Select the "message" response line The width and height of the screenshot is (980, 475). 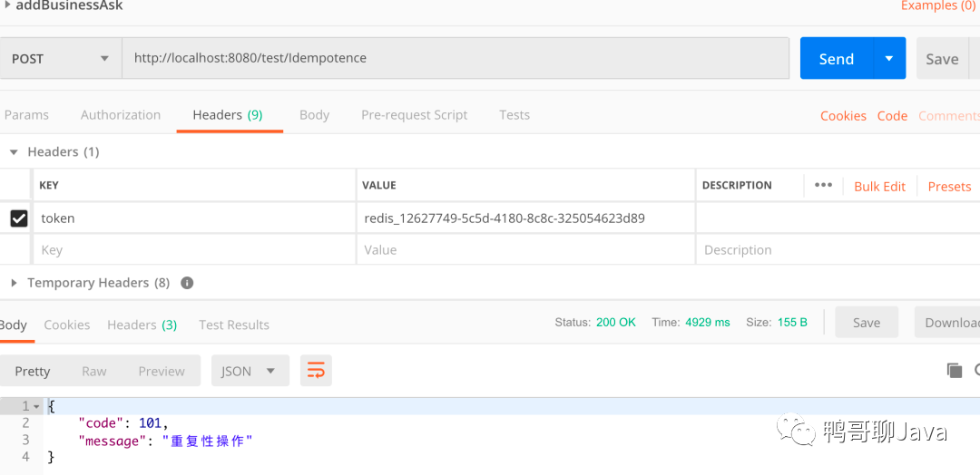(x=165, y=441)
